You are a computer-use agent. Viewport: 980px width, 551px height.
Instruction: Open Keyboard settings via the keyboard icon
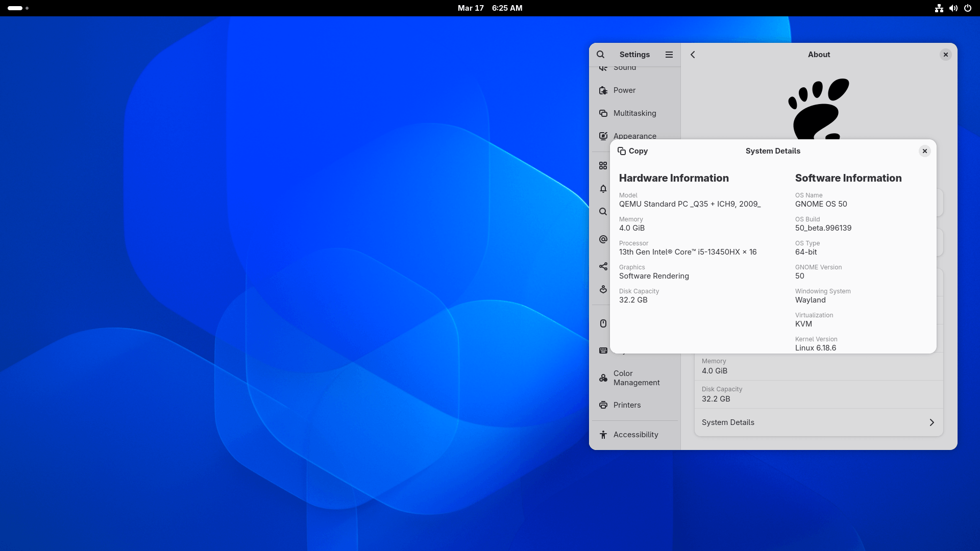[603, 350]
